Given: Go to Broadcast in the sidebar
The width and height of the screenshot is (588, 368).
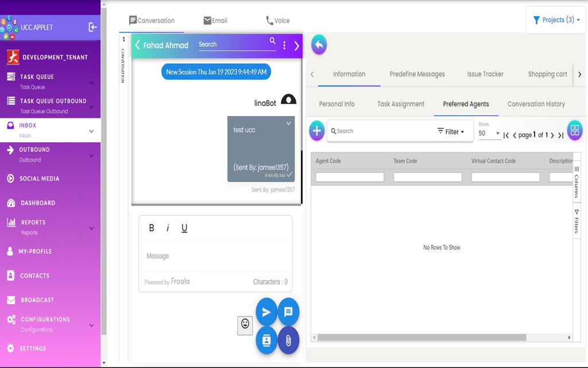Looking at the screenshot, I should point(37,300).
